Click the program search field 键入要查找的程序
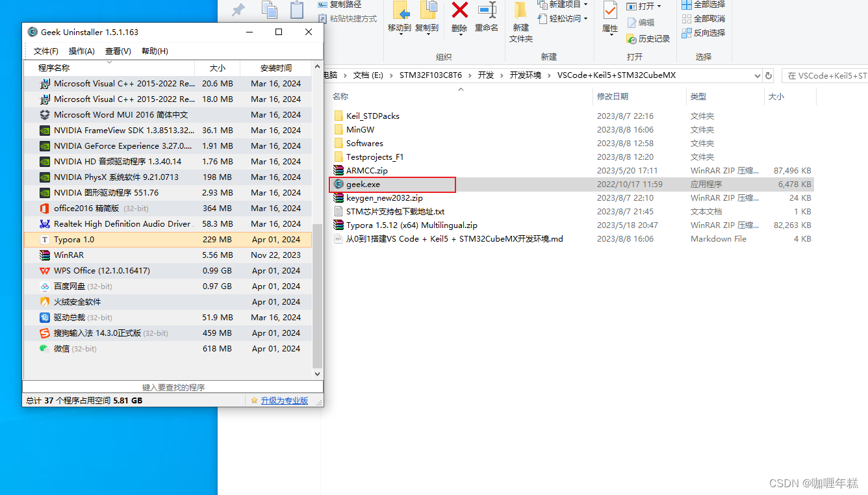The height and width of the screenshot is (495, 868). pyautogui.click(x=173, y=387)
